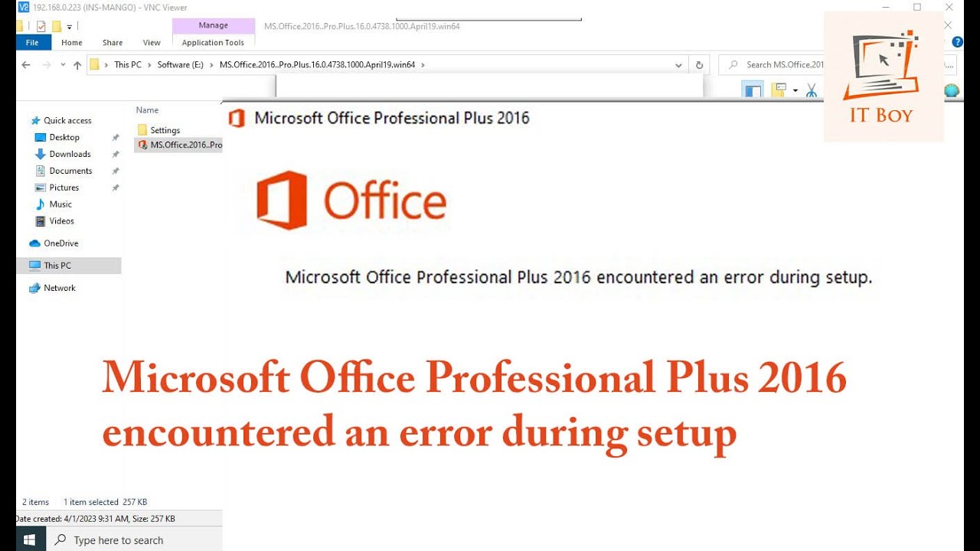The width and height of the screenshot is (980, 551).
Task: Open the File menu
Action: 32,43
